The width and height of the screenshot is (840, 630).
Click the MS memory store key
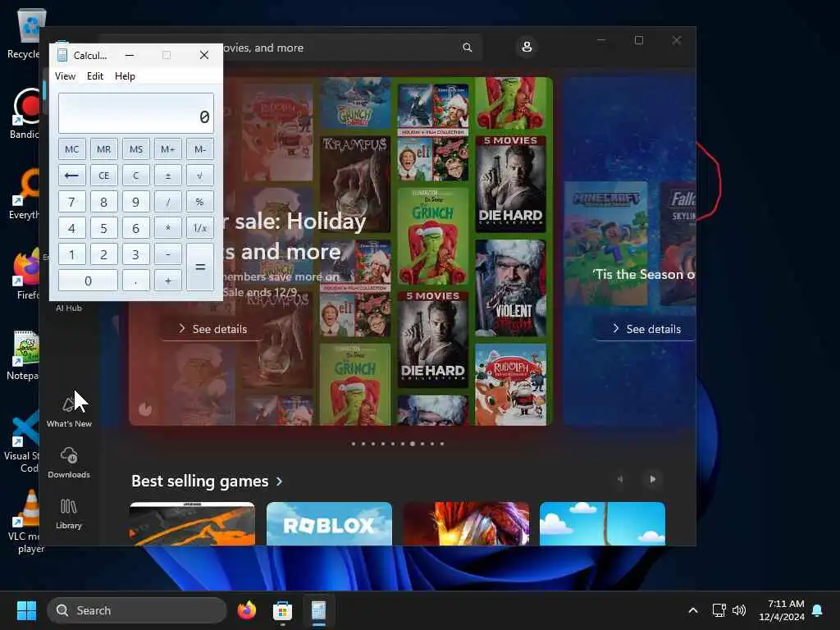pyautogui.click(x=136, y=149)
